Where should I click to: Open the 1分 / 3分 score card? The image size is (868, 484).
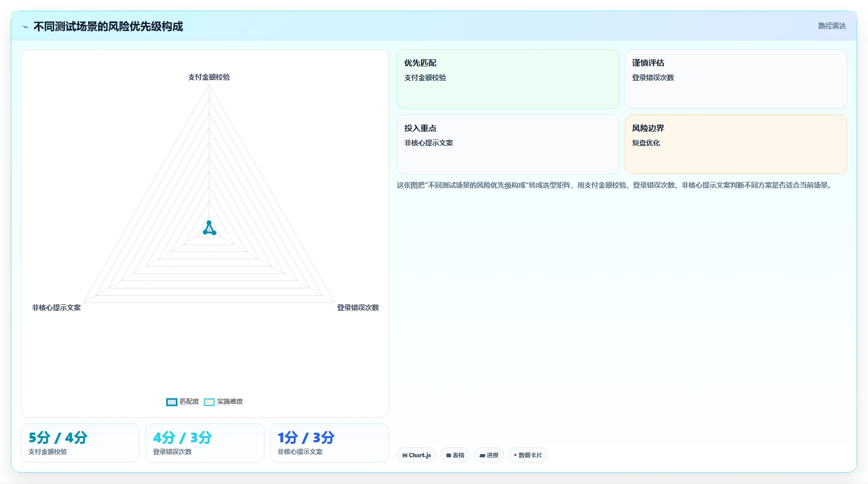[x=329, y=443]
